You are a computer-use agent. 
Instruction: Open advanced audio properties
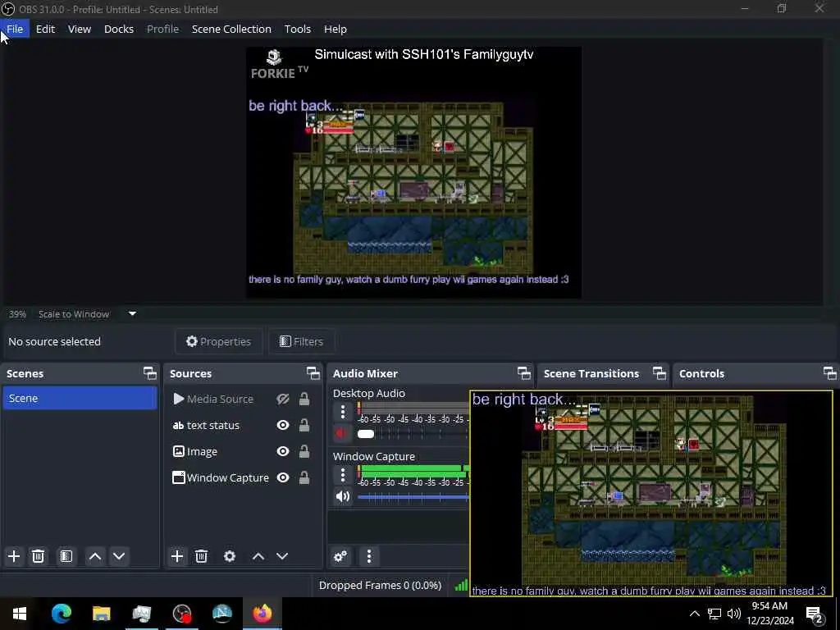340,556
